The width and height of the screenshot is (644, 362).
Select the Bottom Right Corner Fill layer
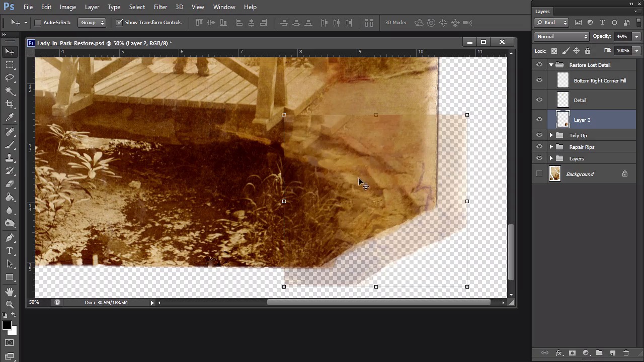pyautogui.click(x=600, y=80)
